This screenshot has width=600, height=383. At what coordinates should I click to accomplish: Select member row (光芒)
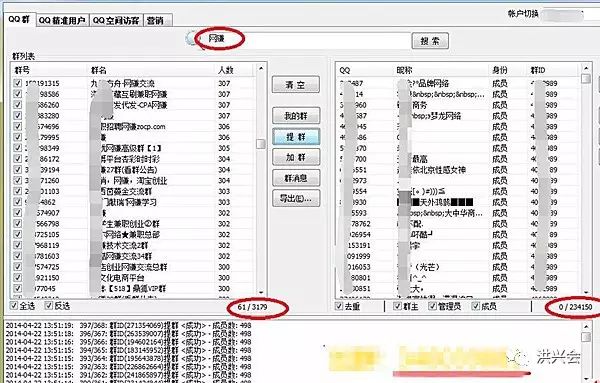click(458, 267)
